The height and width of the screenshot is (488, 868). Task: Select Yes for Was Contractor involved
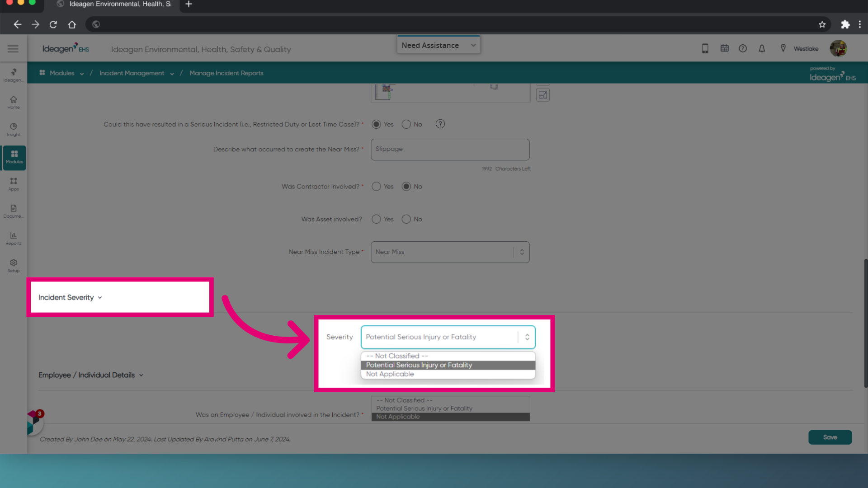click(x=376, y=186)
